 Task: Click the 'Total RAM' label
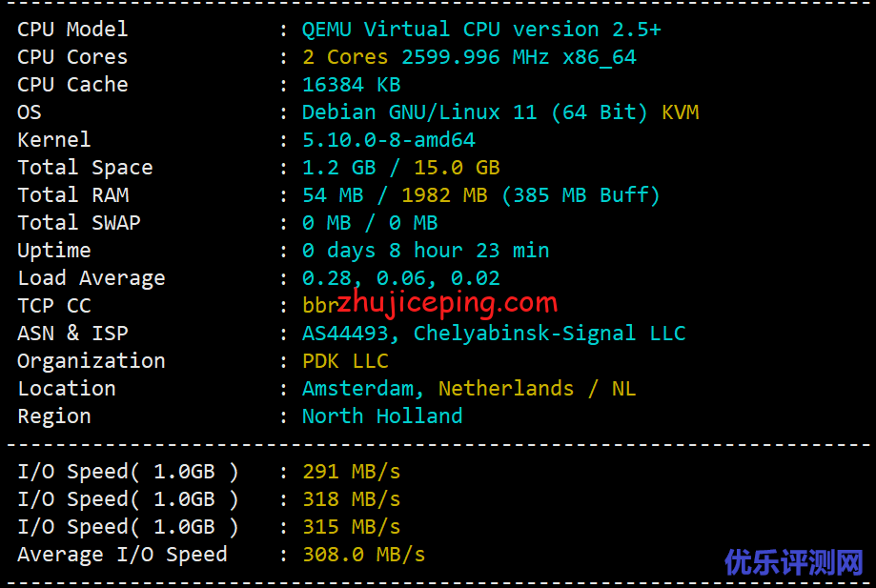pos(73,194)
